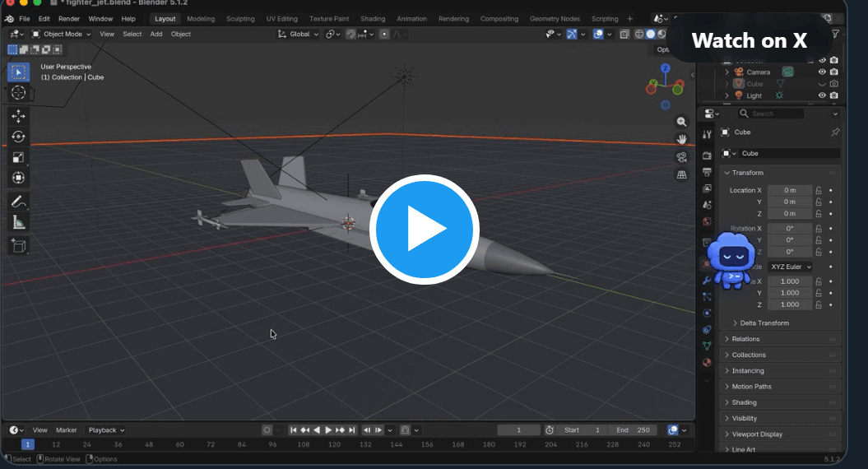Switch to the Scripting workspace tab
The width and height of the screenshot is (868, 469).
click(x=605, y=19)
